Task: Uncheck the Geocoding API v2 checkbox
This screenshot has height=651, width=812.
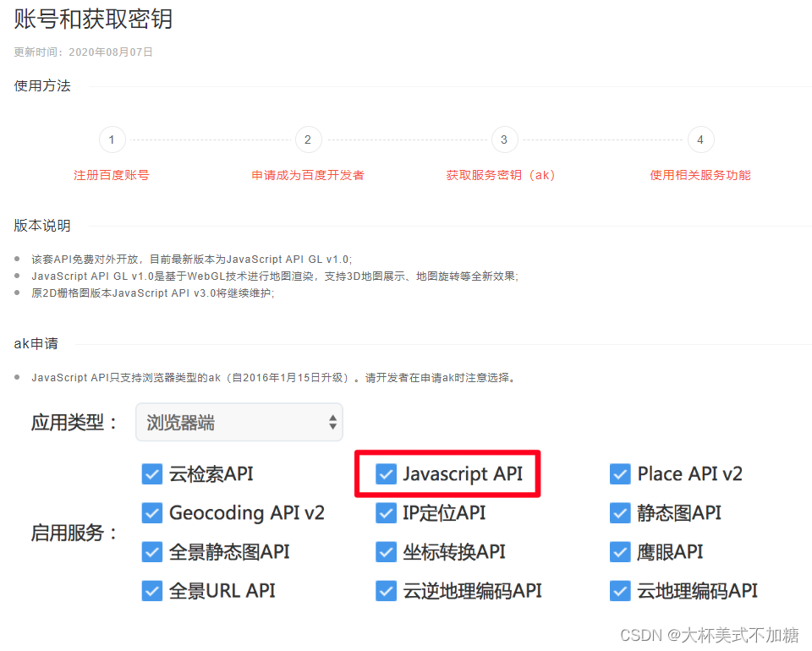Action: pyautogui.click(x=151, y=513)
